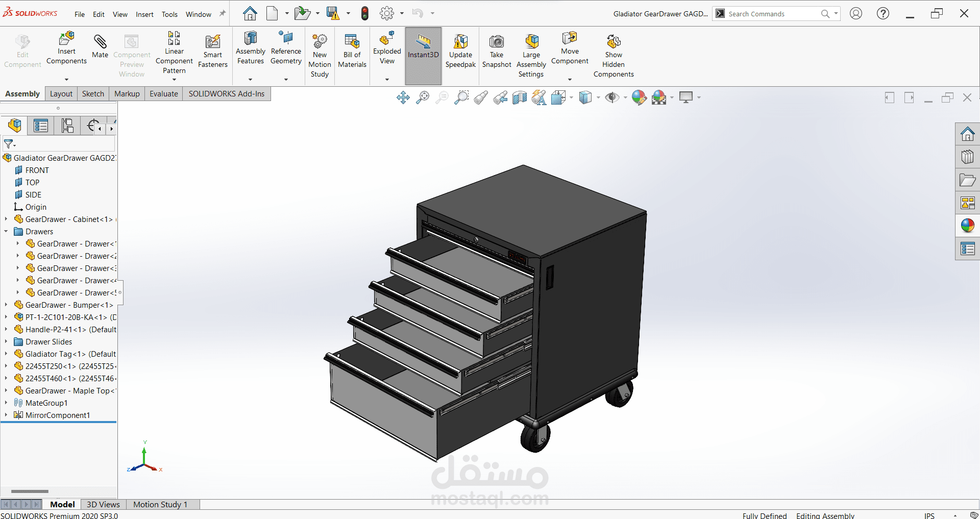The width and height of the screenshot is (980, 519).
Task: Expand the Drawer Slides folder
Action: pyautogui.click(x=6, y=341)
